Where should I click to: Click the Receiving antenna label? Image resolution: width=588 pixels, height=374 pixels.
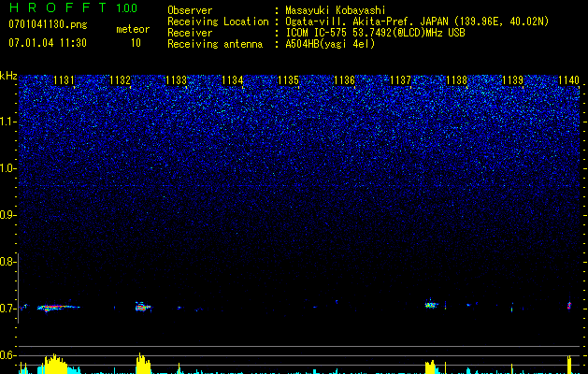(215, 44)
